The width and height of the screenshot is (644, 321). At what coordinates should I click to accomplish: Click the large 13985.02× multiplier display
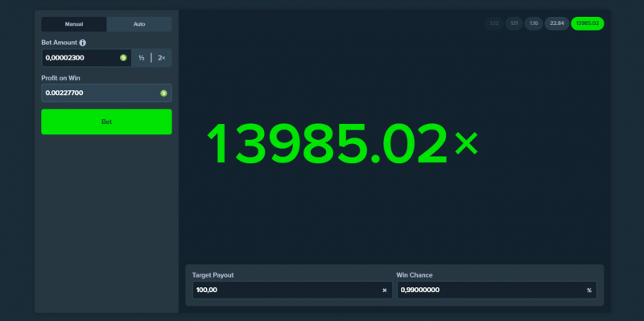[343, 143]
